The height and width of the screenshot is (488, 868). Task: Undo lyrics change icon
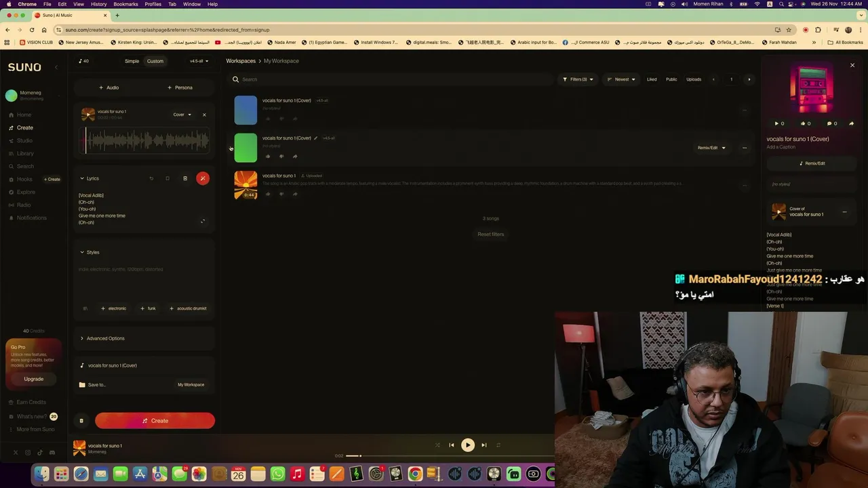[151, 178]
